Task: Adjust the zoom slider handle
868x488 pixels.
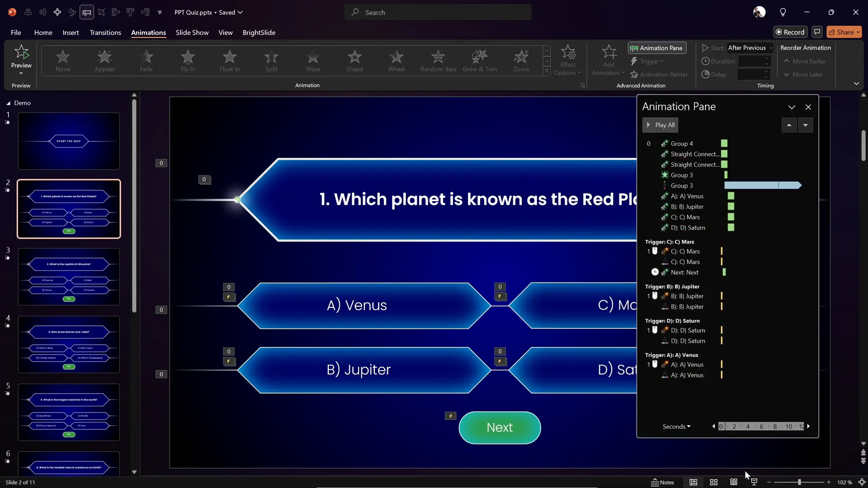Action: click(x=799, y=482)
